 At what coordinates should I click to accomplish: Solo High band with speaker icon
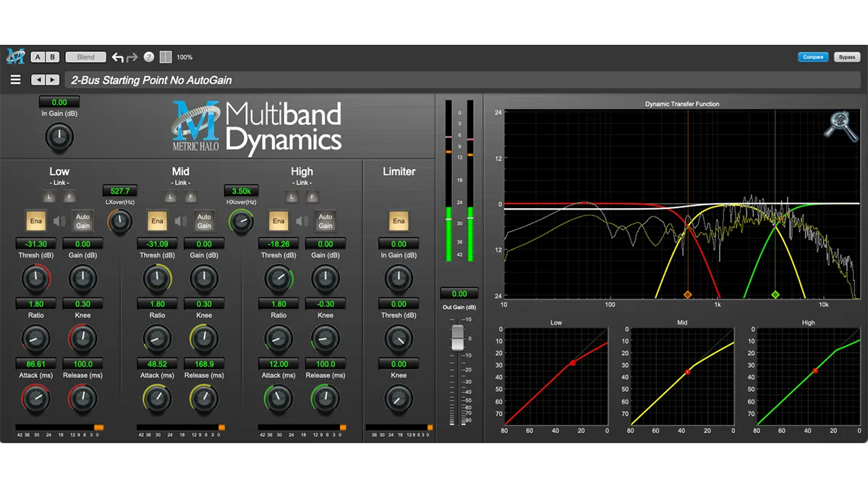point(302,221)
